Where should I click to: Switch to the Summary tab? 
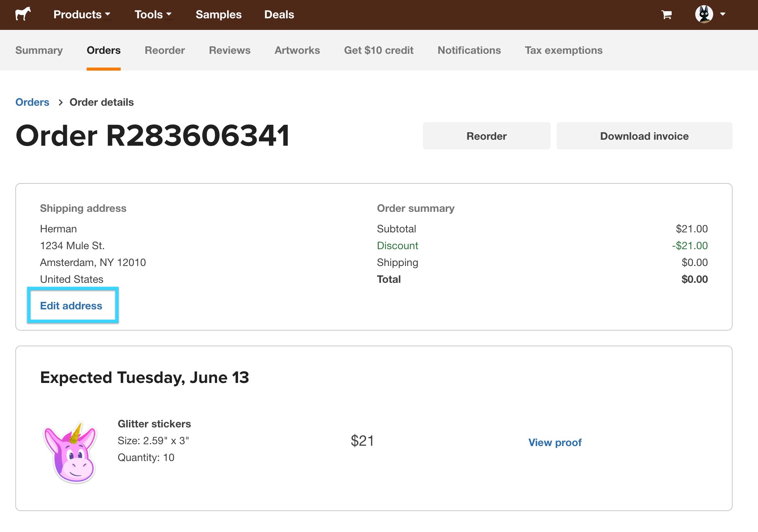pos(39,50)
